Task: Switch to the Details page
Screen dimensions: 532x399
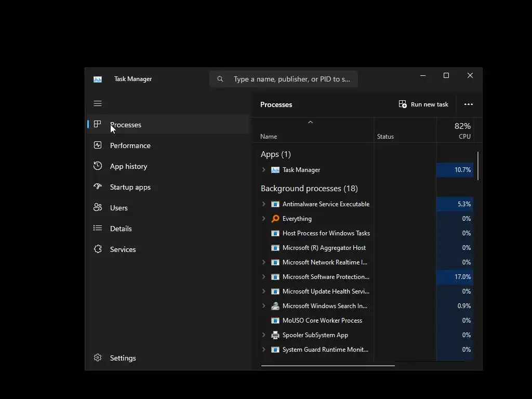Action: [x=169, y=229]
